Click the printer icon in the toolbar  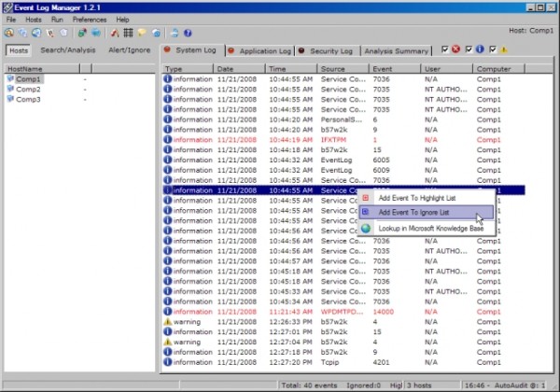pyautogui.click(x=173, y=33)
